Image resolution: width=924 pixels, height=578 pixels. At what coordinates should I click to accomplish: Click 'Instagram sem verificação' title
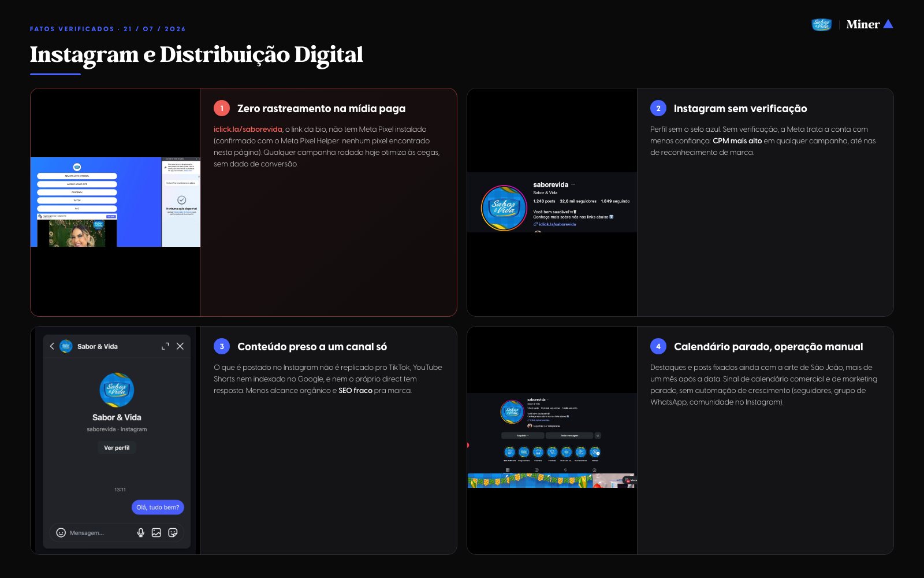point(740,109)
